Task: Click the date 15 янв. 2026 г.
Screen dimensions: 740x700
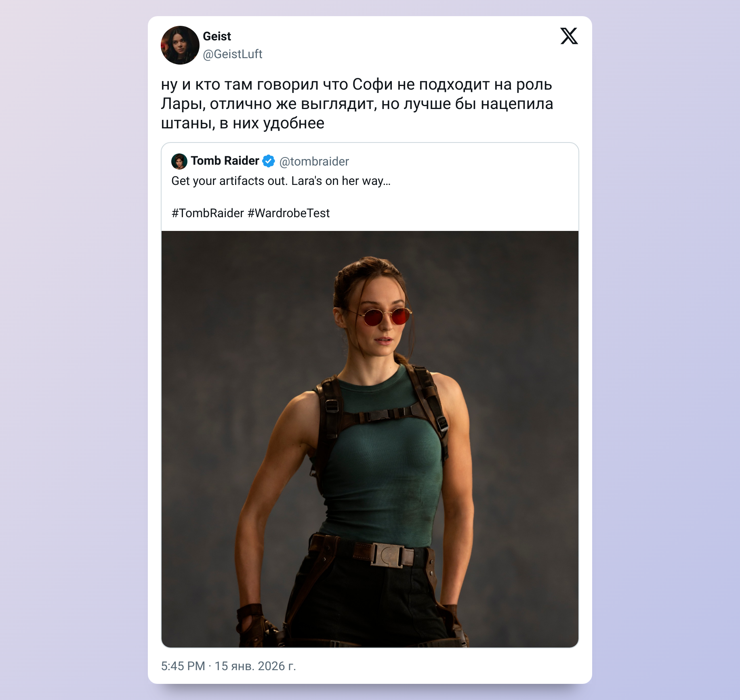Action: [x=255, y=666]
